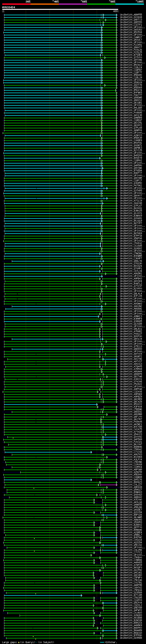The height and width of the screenshot is (644, 146).
Task: Select hit UniRef100_P22451
Action: [131, 45]
